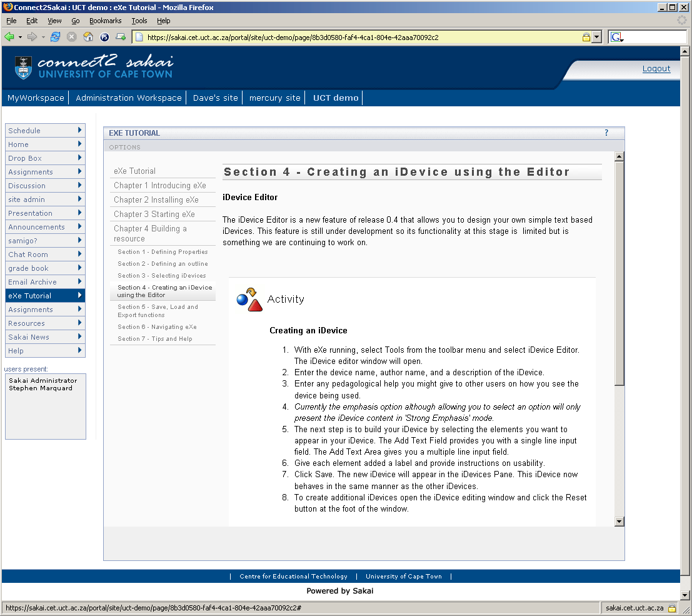Go to the browser Home page icon
692x616 pixels.
pyautogui.click(x=88, y=37)
